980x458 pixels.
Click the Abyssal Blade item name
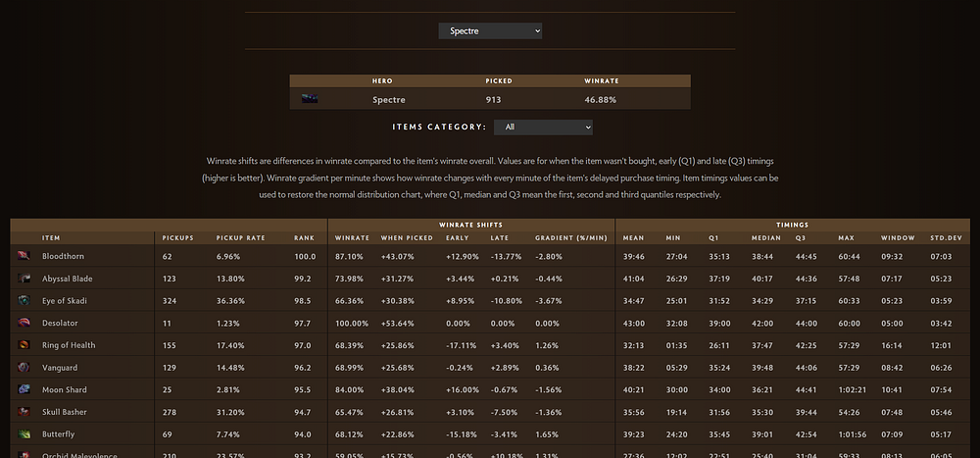[67, 279]
